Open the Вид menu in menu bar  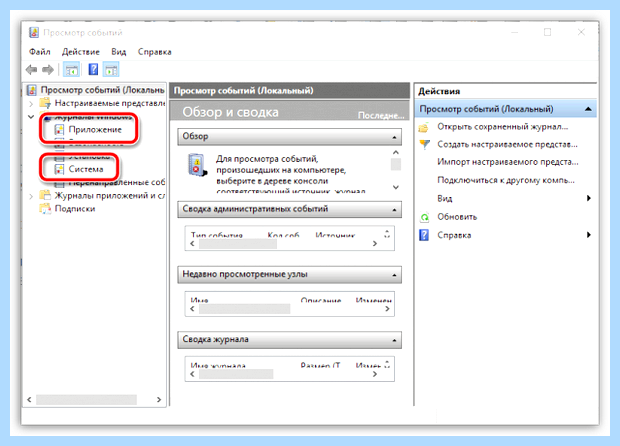point(119,52)
